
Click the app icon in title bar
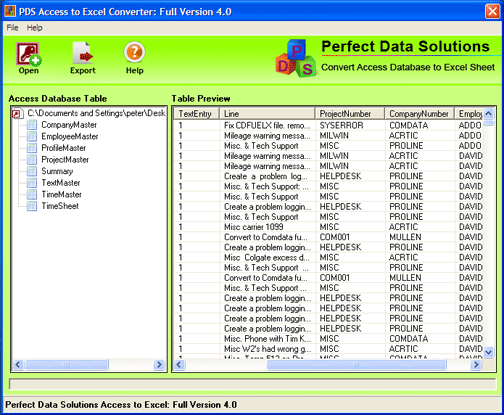pos(10,11)
